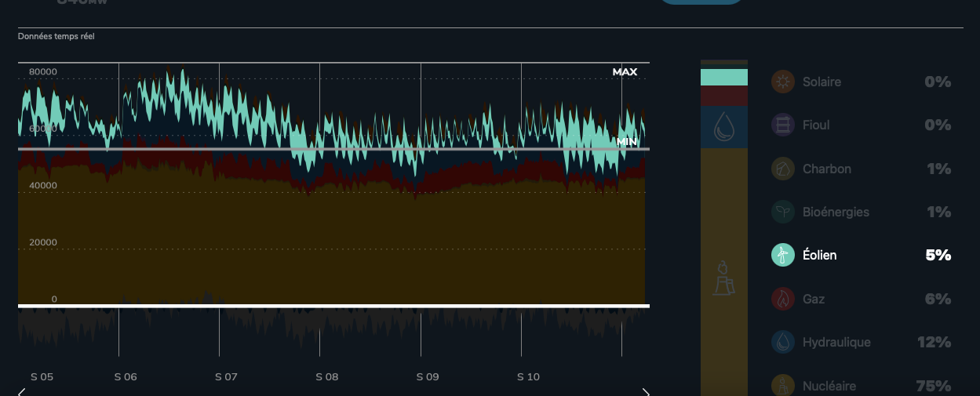Toggle the Charbon legend label

pyautogui.click(x=826, y=169)
